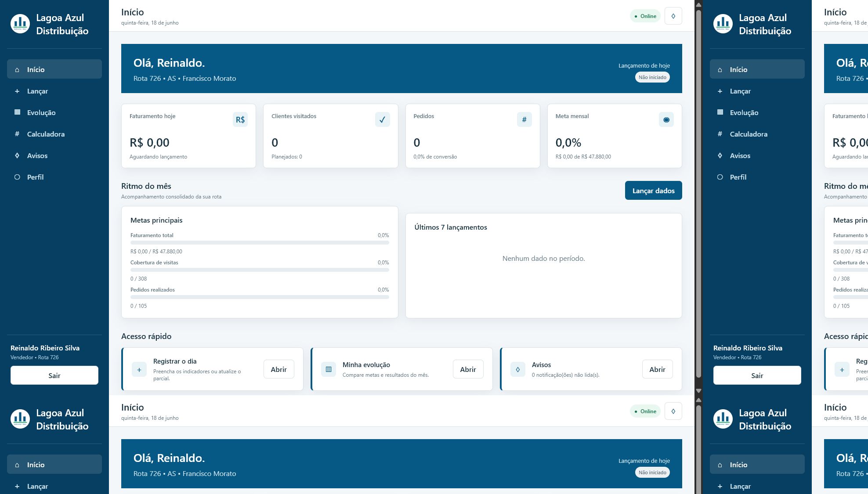Image resolution: width=868 pixels, height=494 pixels.
Task: Click the Lançar dados button
Action: click(x=653, y=191)
